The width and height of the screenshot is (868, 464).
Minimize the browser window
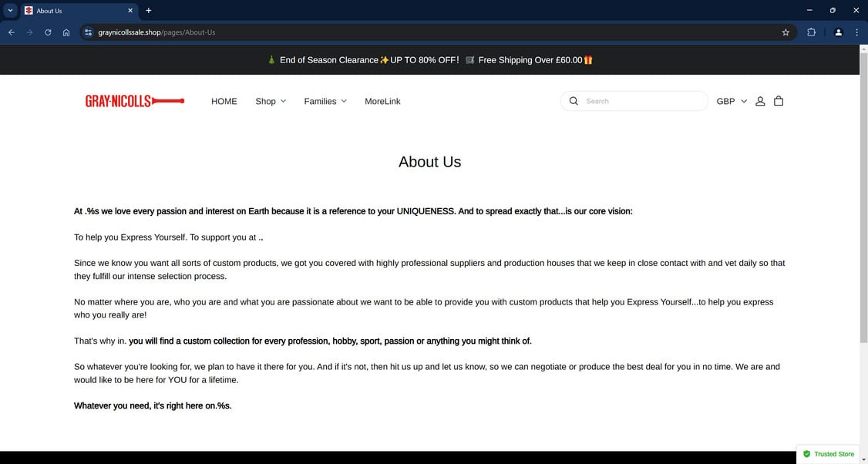point(809,11)
